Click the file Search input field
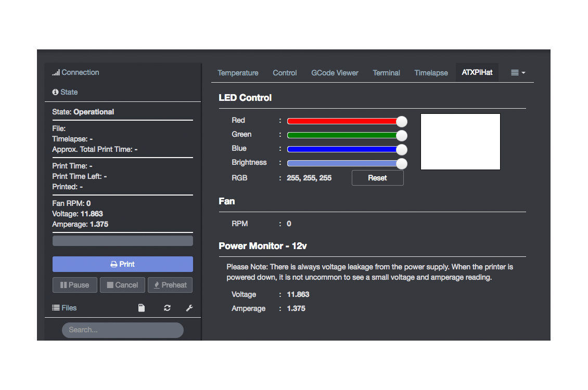Image resolution: width=588 pixels, height=390 pixels. click(123, 330)
